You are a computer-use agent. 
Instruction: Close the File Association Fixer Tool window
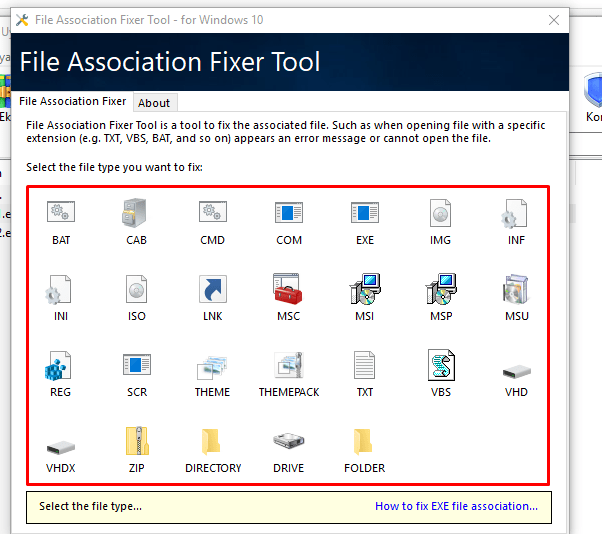554,20
